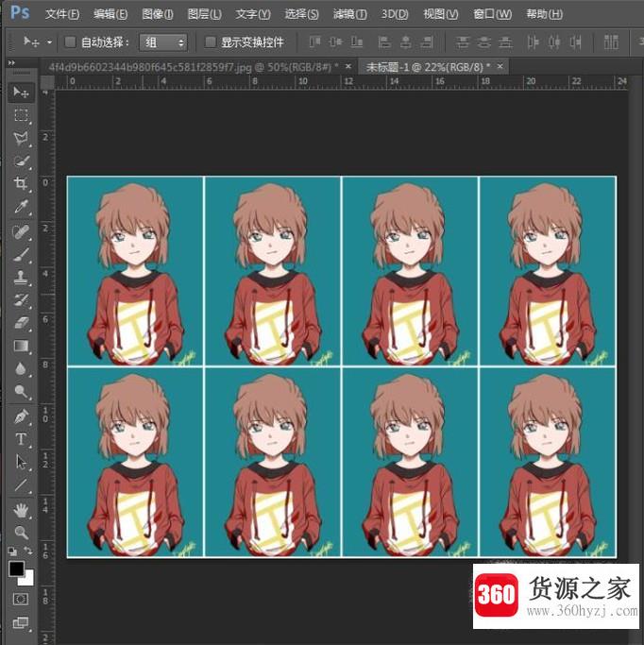Select the Clone Stamp tool
Image resolution: width=644 pixels, height=645 pixels.
(21, 278)
